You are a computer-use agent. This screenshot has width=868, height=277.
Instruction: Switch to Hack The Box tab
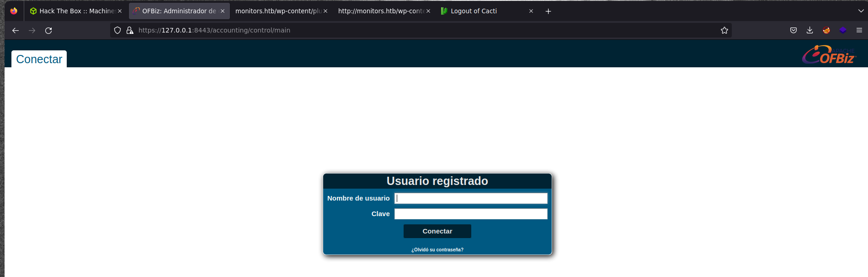73,11
